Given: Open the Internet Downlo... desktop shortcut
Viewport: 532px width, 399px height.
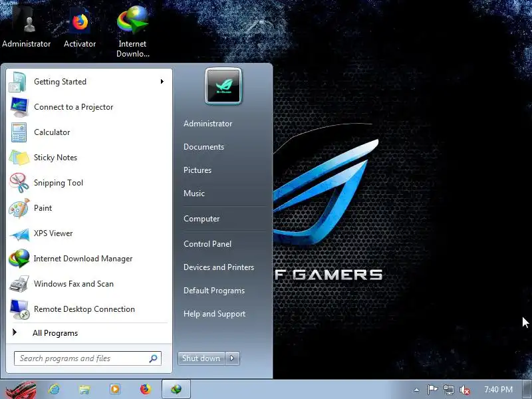Looking at the screenshot, I should pos(132,31).
